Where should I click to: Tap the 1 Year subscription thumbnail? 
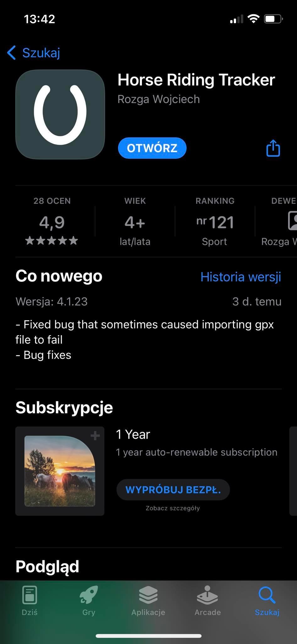[x=60, y=471]
